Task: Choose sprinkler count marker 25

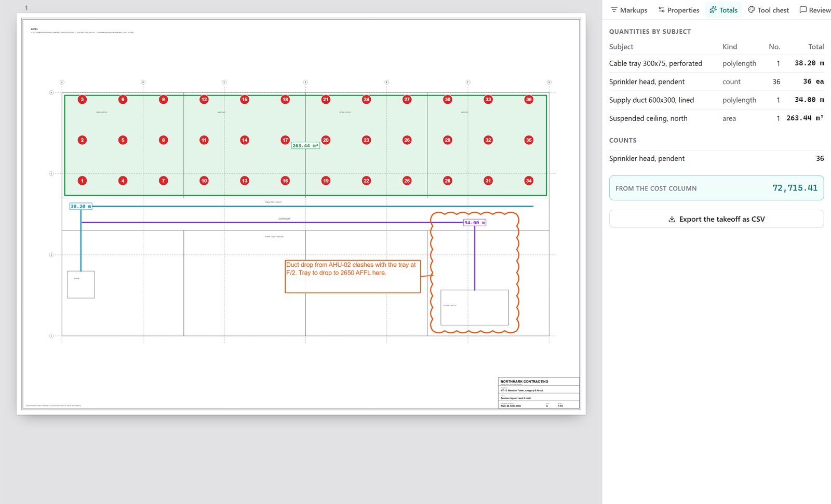Action: tap(407, 181)
